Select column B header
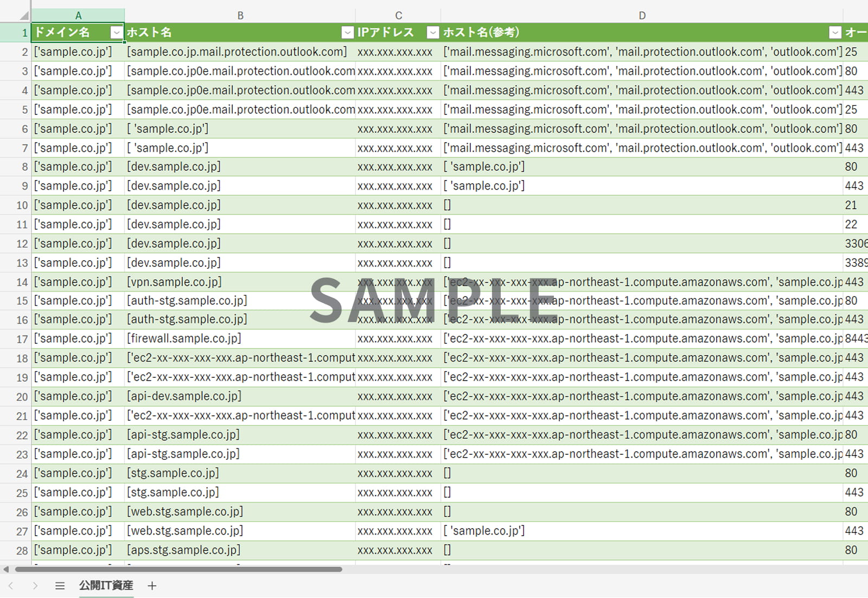Viewport: 868px width, 598px height. 240,16
